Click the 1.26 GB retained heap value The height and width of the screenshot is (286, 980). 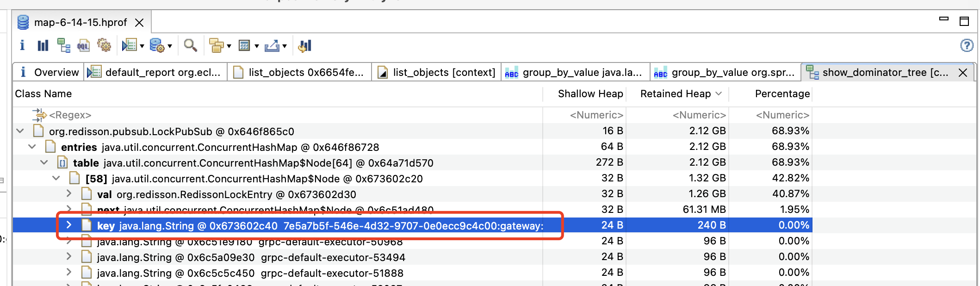point(707,194)
